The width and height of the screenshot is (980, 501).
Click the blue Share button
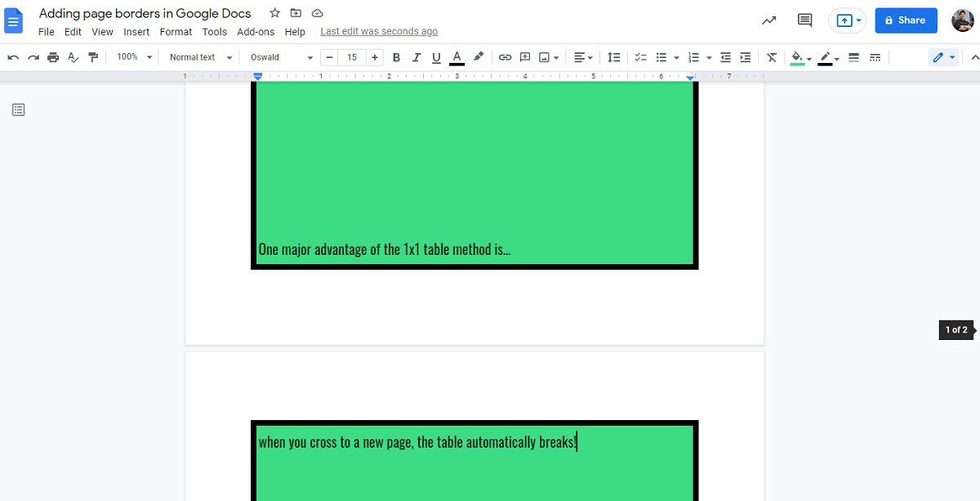click(906, 20)
